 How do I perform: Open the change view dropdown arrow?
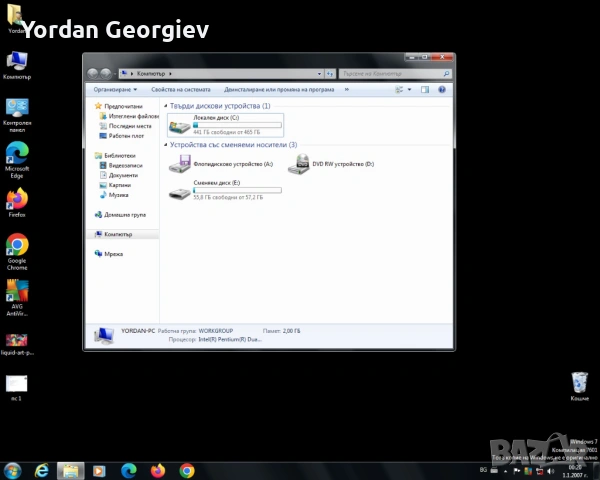409,89
